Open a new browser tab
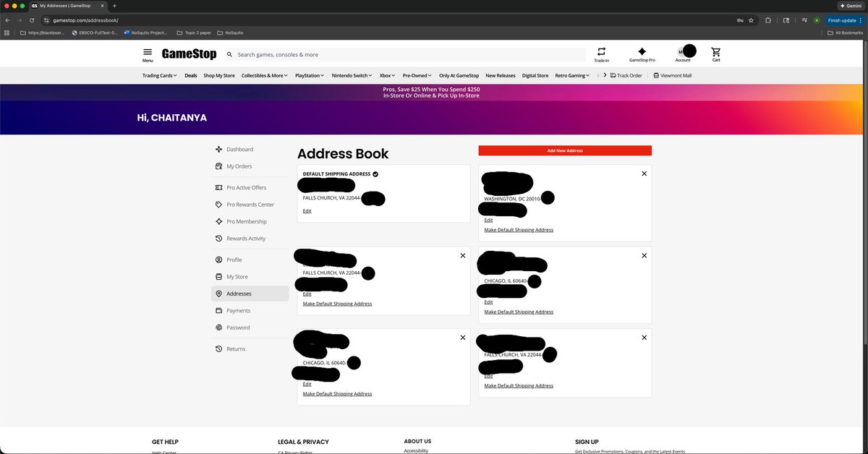 114,6
